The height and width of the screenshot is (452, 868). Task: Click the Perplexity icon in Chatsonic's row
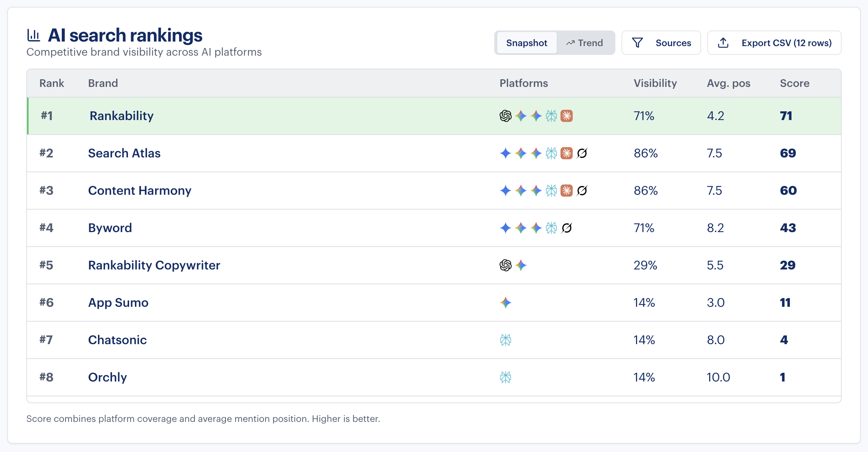coord(506,340)
